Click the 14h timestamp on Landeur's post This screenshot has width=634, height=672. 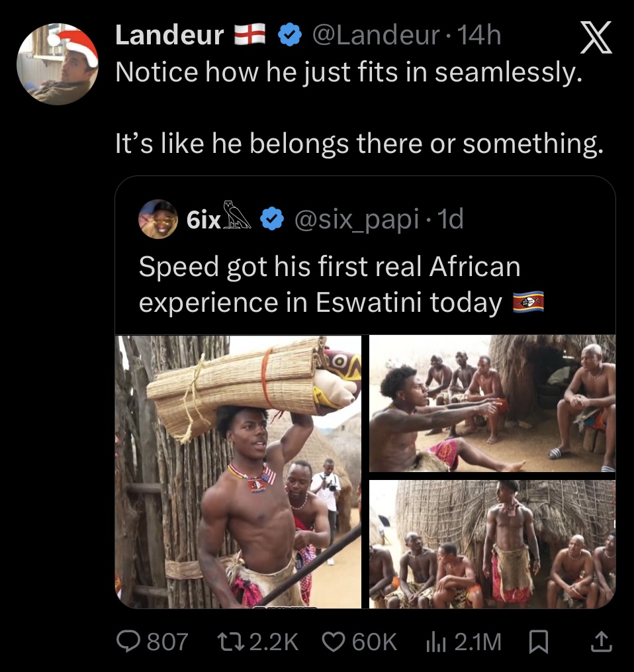pos(480,36)
